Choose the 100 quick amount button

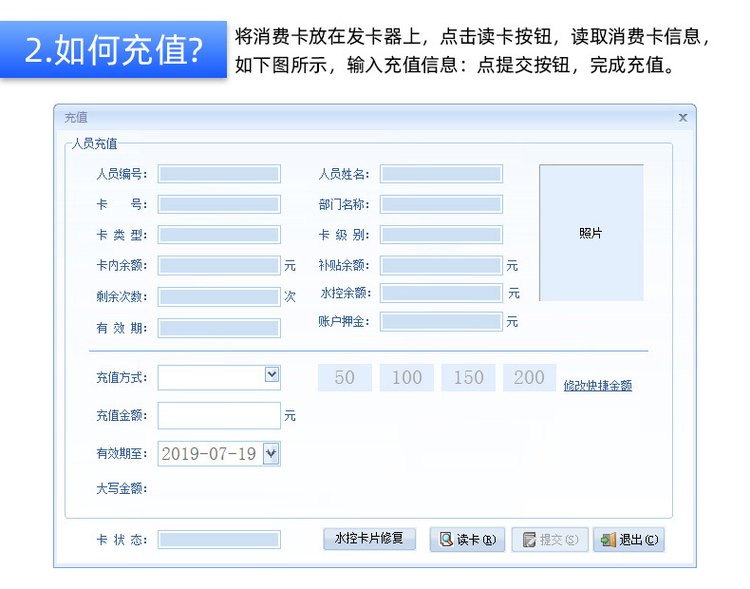click(407, 377)
